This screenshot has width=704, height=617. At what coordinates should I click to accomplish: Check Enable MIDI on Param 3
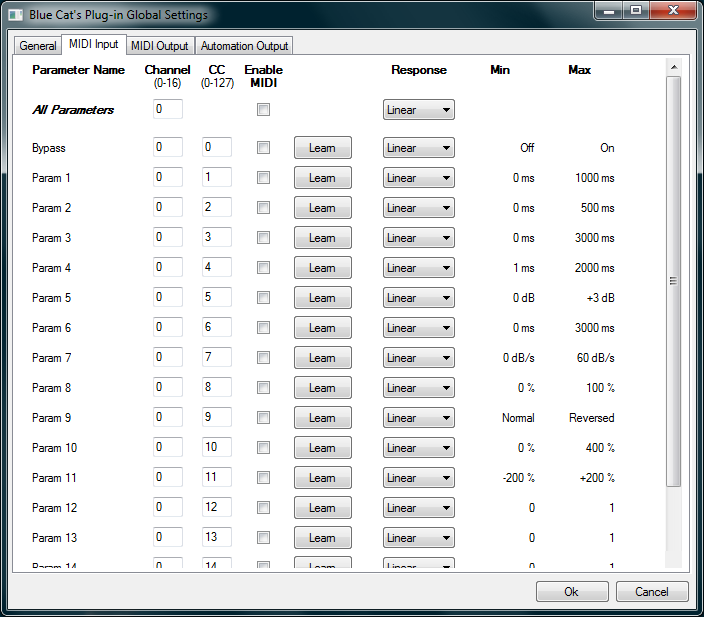tap(264, 238)
